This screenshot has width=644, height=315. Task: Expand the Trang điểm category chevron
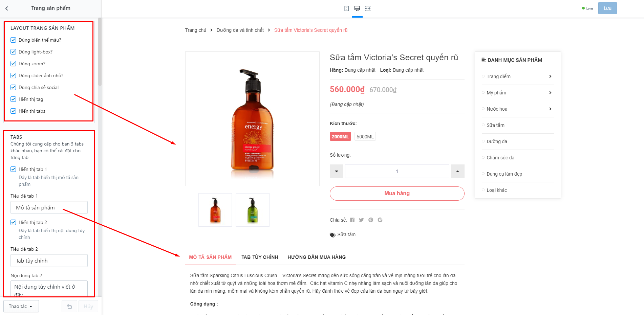coord(550,76)
